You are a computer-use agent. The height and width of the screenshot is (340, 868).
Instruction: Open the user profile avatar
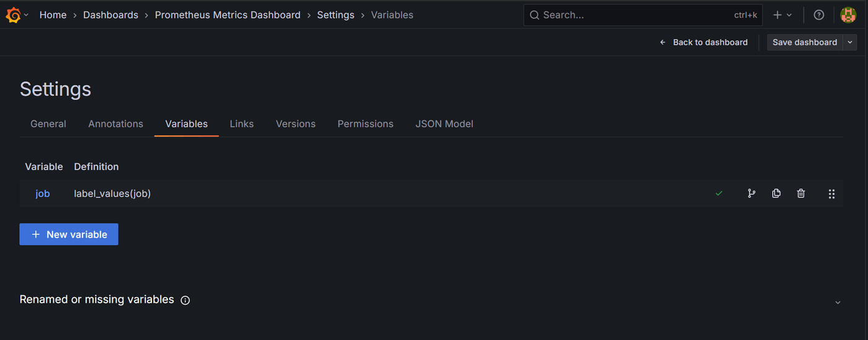tap(848, 15)
